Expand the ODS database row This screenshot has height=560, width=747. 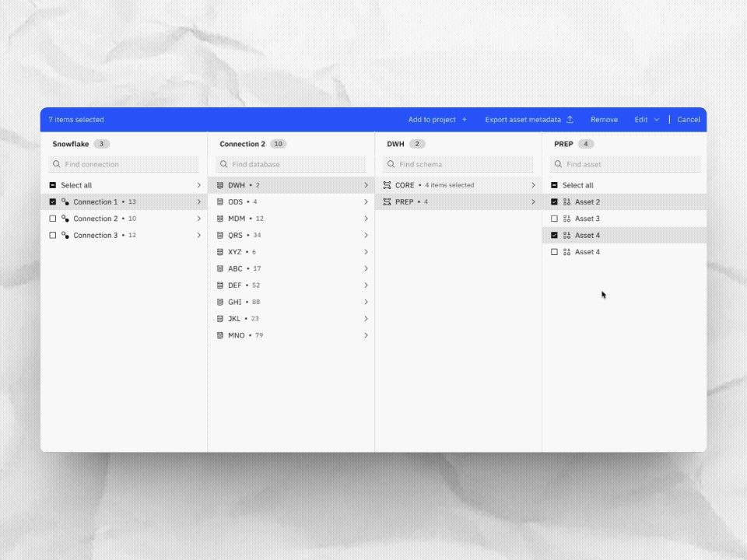coord(366,201)
